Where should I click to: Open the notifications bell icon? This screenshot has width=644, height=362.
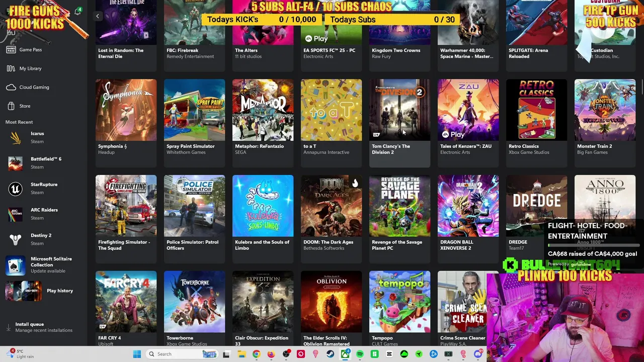point(78,11)
